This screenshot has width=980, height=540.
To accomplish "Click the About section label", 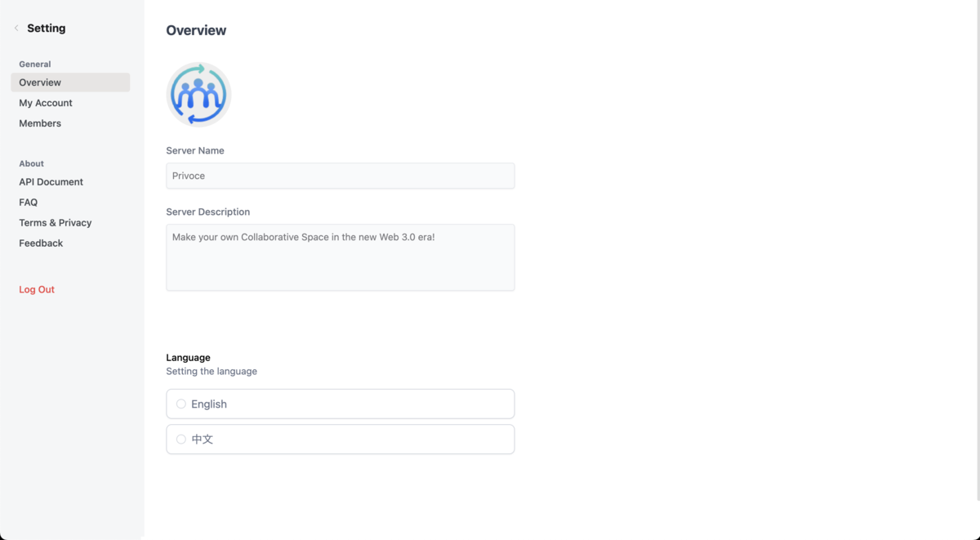I will pyautogui.click(x=32, y=163).
